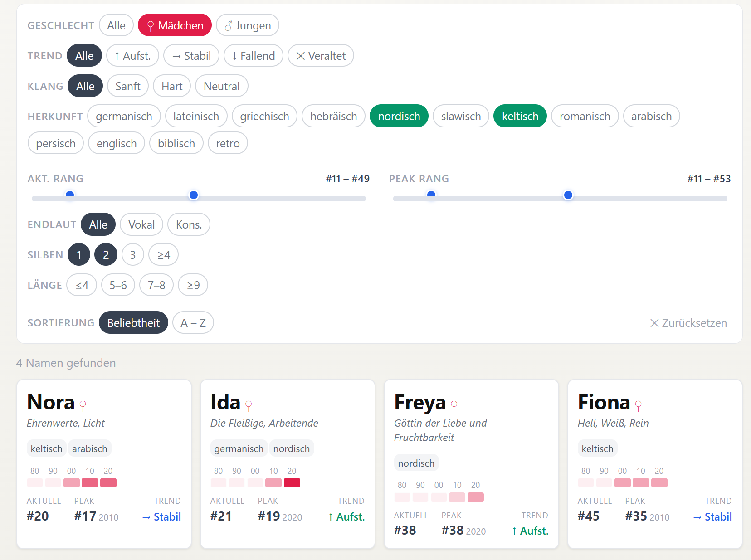The width and height of the screenshot is (751, 560).
Task: Sort results by Beliebtheit
Action: (x=133, y=323)
